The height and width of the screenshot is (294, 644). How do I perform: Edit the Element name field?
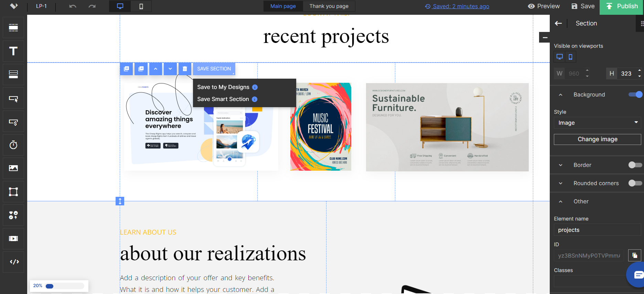(598, 230)
